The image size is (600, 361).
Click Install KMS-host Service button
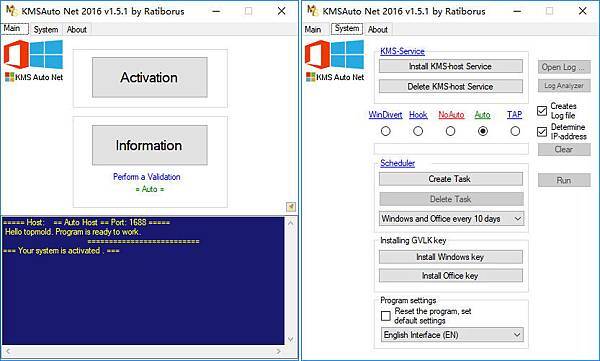[451, 66]
